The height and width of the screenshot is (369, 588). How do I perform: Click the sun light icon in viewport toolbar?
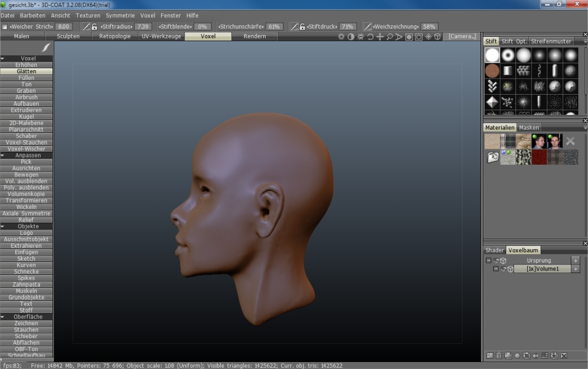(341, 37)
